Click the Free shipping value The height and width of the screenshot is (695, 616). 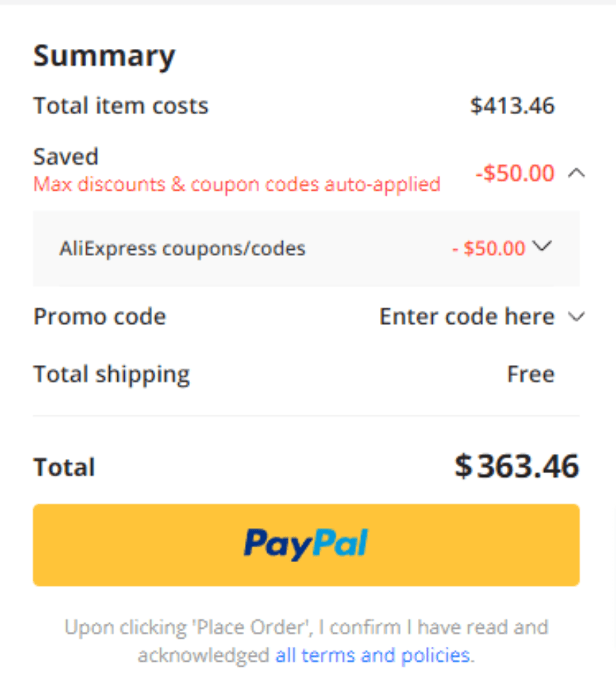[x=531, y=374]
